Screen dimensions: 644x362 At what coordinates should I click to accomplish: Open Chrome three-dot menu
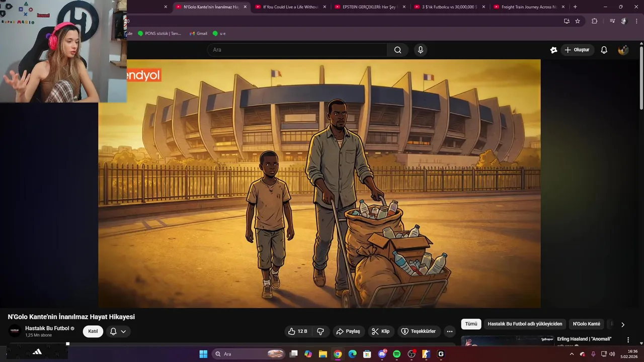pyautogui.click(x=637, y=21)
